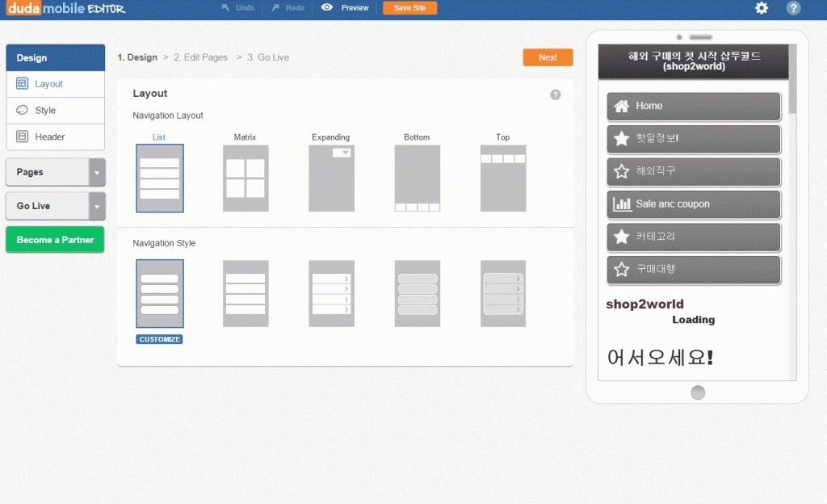827x504 pixels.
Task: Expand the Pages dropdown arrow
Action: coord(97,173)
